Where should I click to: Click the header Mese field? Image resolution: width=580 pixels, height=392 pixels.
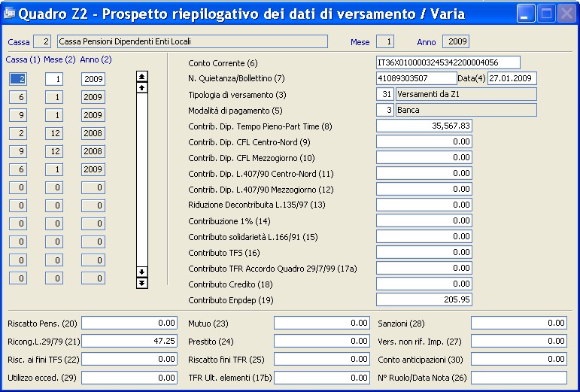tap(385, 41)
